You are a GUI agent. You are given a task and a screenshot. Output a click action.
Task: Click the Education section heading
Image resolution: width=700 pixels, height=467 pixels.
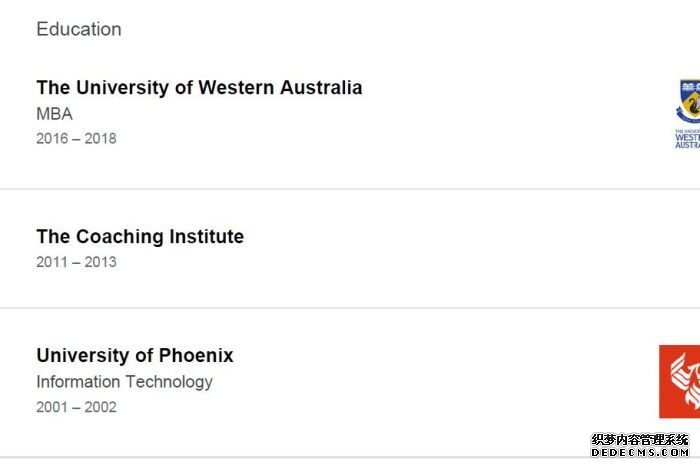(79, 29)
